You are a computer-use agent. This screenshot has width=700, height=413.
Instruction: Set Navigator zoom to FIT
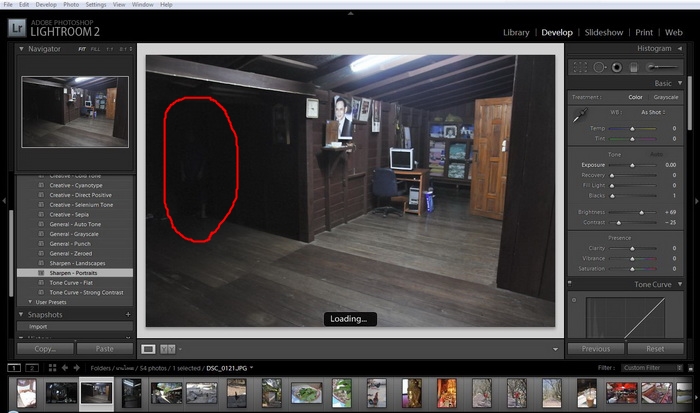coord(82,49)
